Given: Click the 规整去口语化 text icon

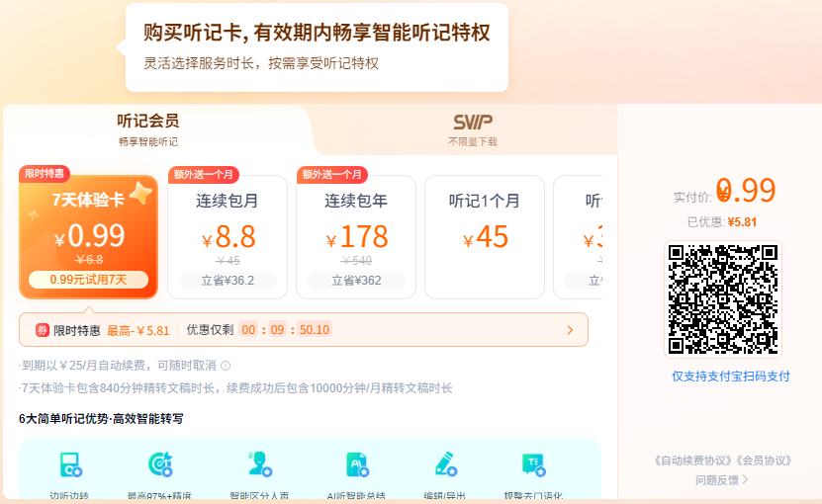Looking at the screenshot, I should [534, 464].
